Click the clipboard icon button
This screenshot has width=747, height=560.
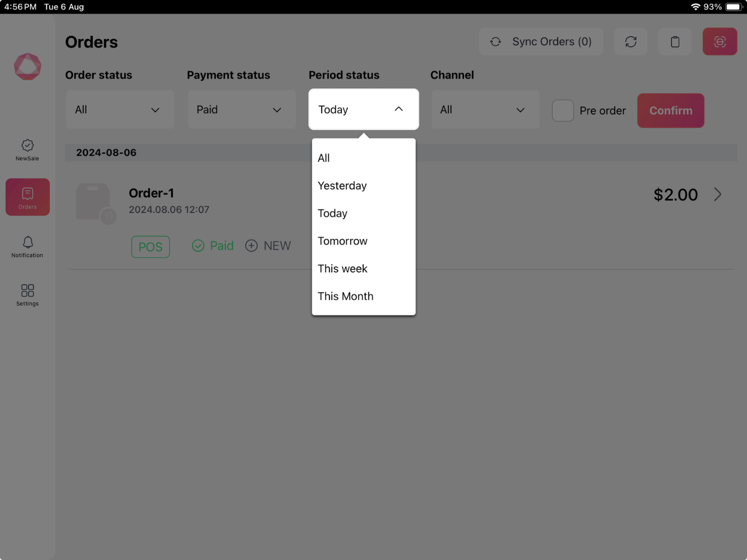(x=674, y=41)
